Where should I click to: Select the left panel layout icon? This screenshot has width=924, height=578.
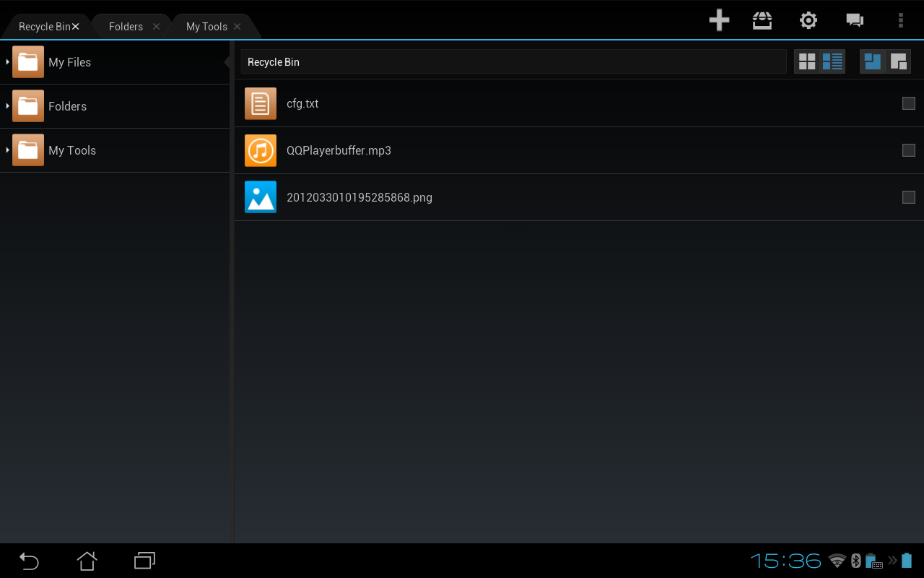[x=872, y=61]
